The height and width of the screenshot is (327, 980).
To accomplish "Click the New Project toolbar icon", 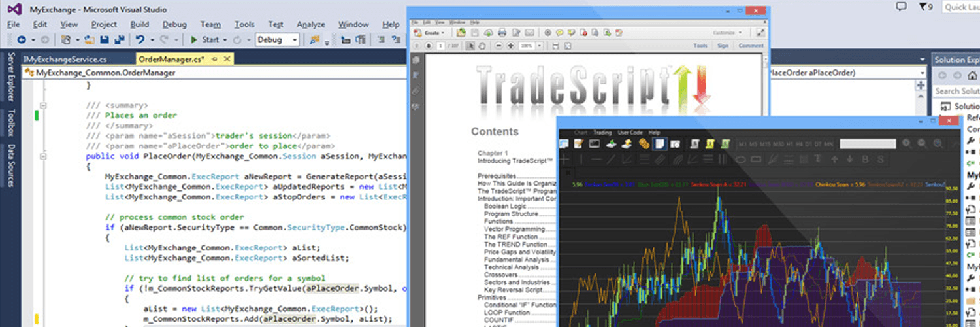I will pos(66,39).
